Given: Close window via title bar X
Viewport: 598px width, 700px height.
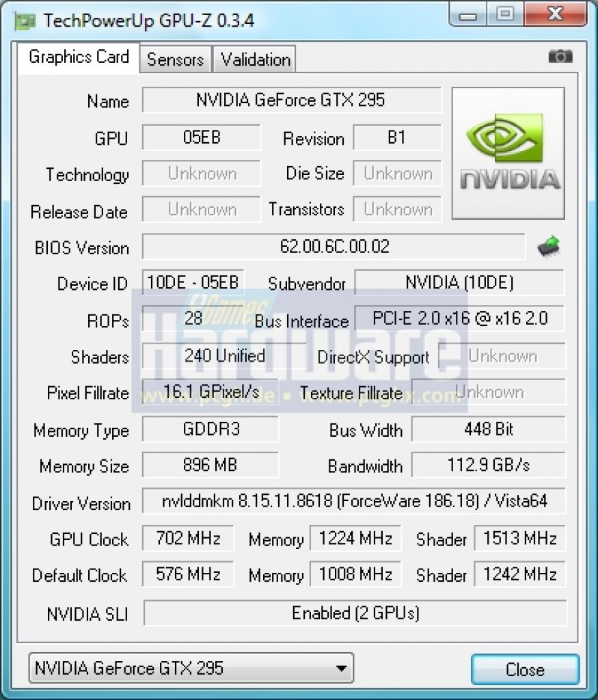Looking at the screenshot, I should pos(555,14).
